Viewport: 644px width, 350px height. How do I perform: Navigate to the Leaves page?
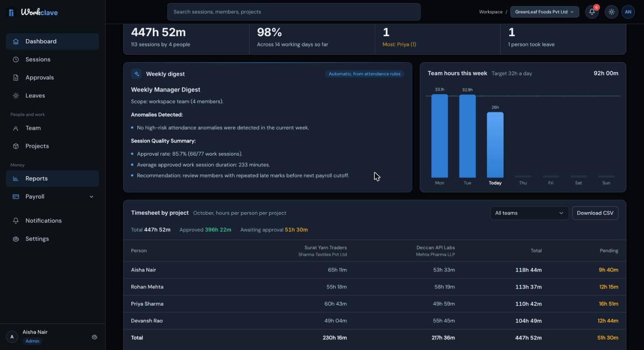(53, 96)
